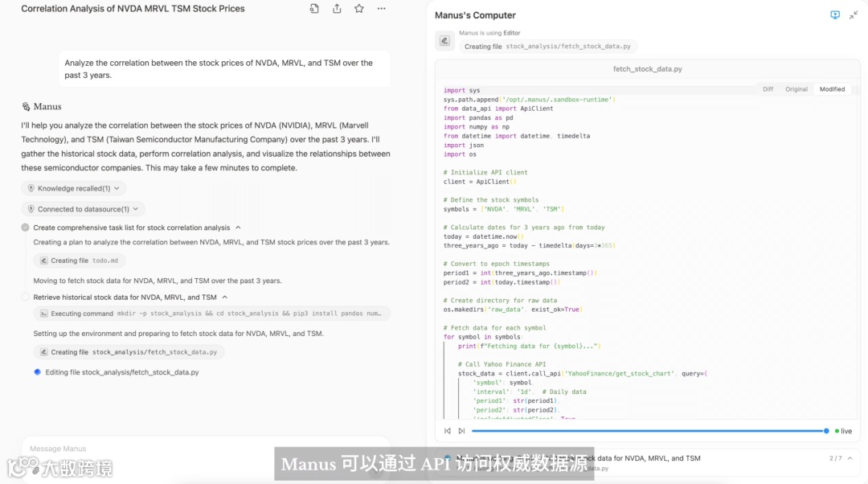Click the playback timeline bar middle
This screenshot has width=868, height=484.
649,431
